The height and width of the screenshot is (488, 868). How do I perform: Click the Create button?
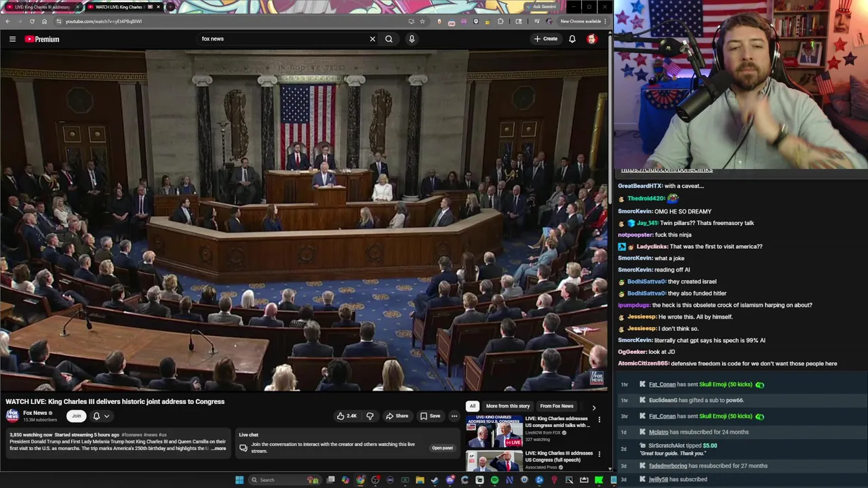click(x=545, y=39)
